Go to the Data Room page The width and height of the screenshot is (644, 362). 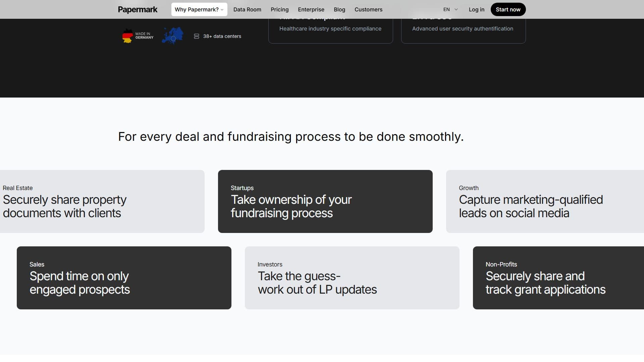(x=247, y=9)
